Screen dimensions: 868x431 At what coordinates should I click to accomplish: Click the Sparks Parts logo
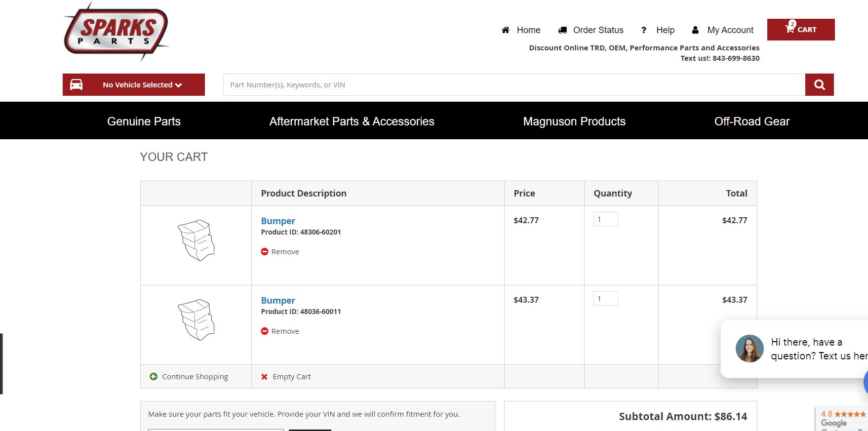click(116, 32)
